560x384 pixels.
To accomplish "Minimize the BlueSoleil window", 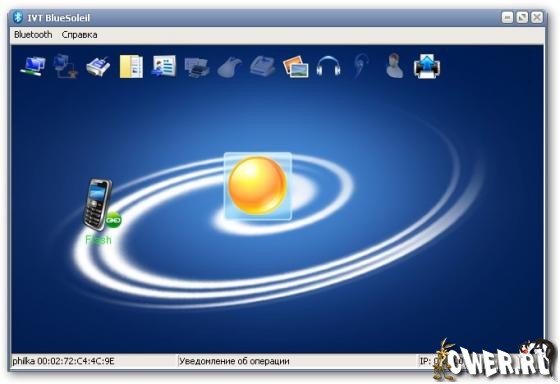I will pos(508,18).
